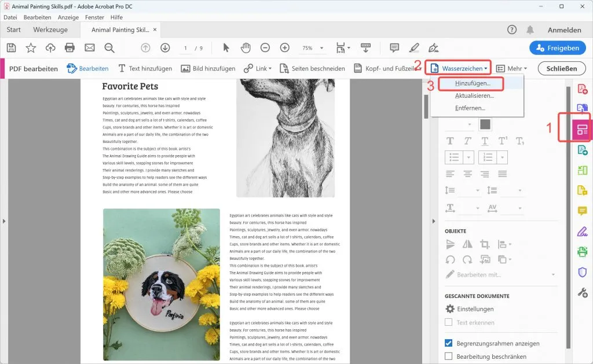Switch to the Start tab

(13, 30)
